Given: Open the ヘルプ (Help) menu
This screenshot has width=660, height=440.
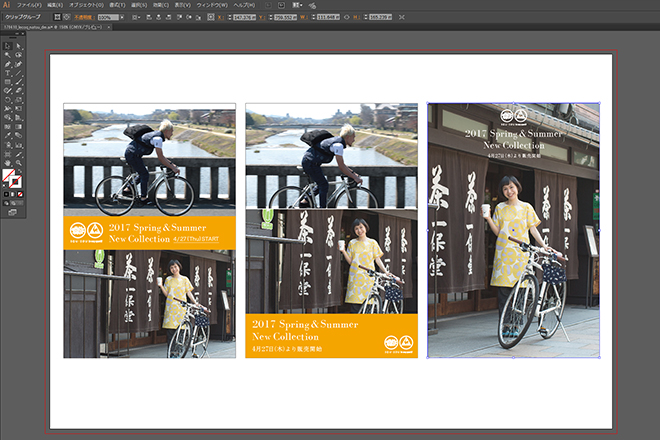Looking at the screenshot, I should (x=244, y=5).
